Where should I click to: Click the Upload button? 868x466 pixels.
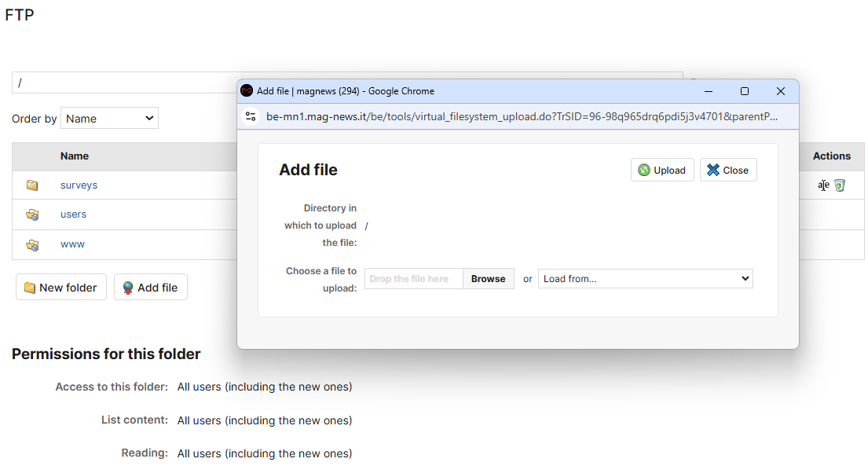[x=662, y=170]
